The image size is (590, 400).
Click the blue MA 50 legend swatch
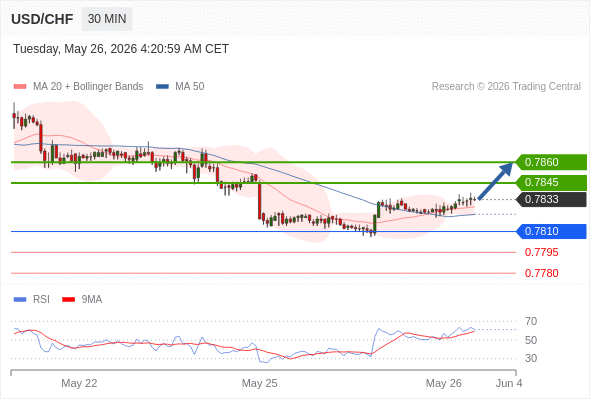(162, 87)
